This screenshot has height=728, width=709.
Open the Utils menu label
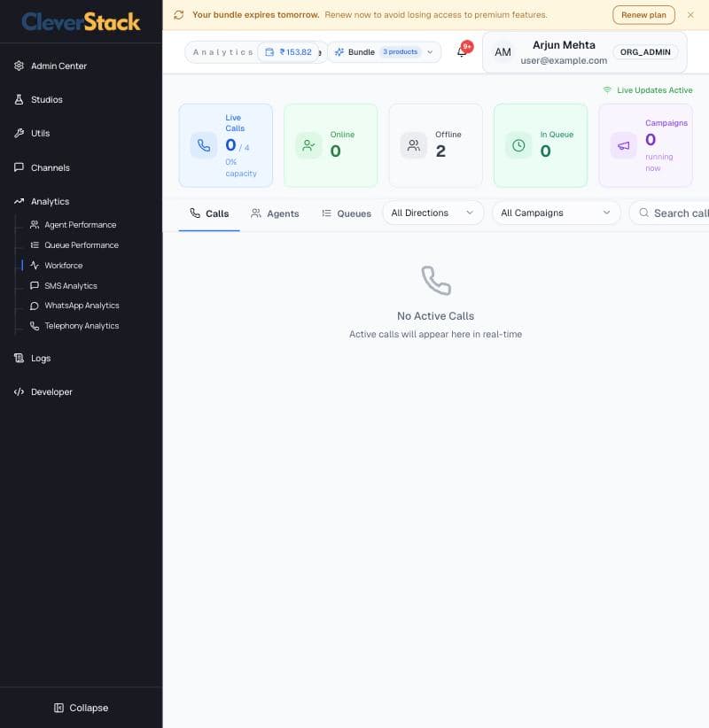[x=41, y=133]
